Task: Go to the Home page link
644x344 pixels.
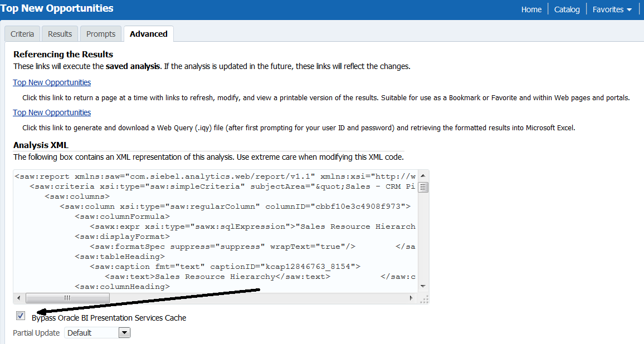Action: (x=531, y=9)
